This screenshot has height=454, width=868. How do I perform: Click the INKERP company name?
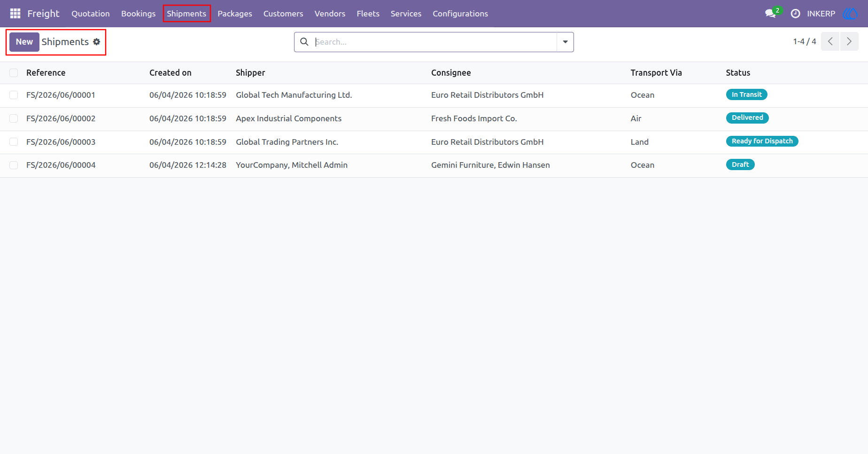tap(821, 14)
